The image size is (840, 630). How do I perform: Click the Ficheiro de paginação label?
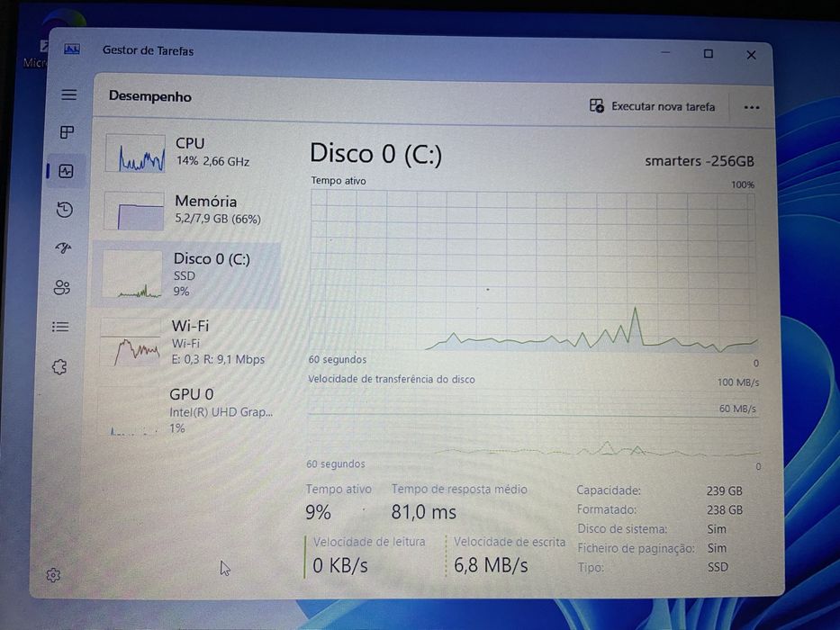636,548
